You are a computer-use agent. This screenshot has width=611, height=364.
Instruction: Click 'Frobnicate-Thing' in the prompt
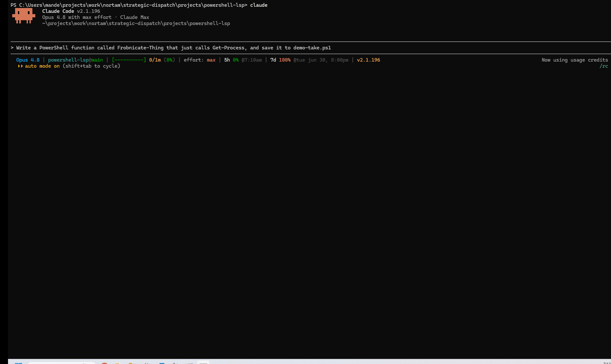[140, 48]
